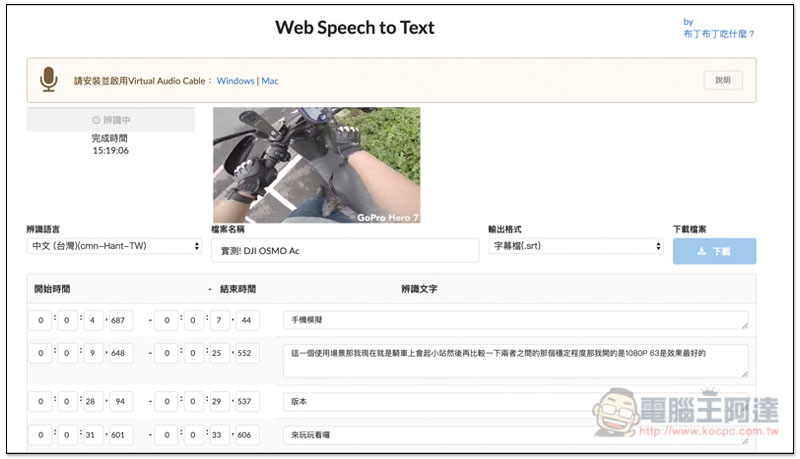Click the start milliseconds field showing 687
This screenshot has height=459, width=800.
click(x=121, y=320)
